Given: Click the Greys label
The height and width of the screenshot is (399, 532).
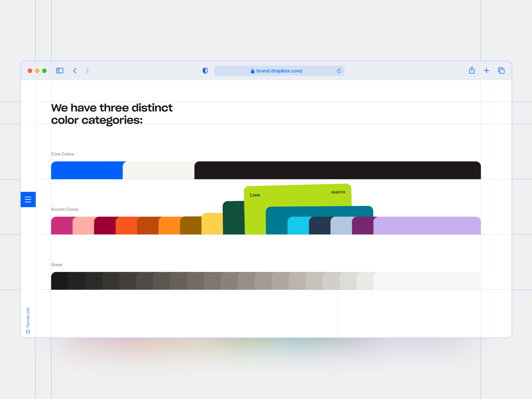Looking at the screenshot, I should tap(57, 265).
